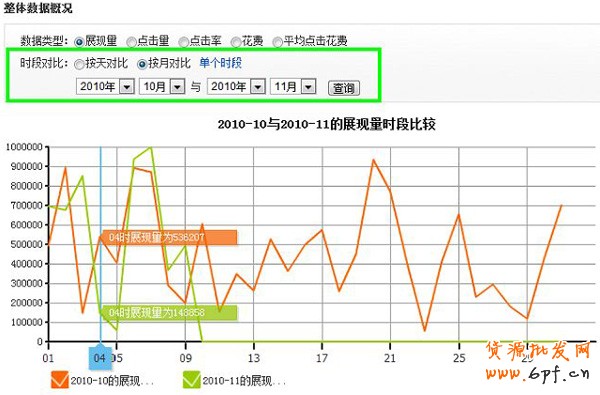Click the x-axis label 13

(254, 358)
